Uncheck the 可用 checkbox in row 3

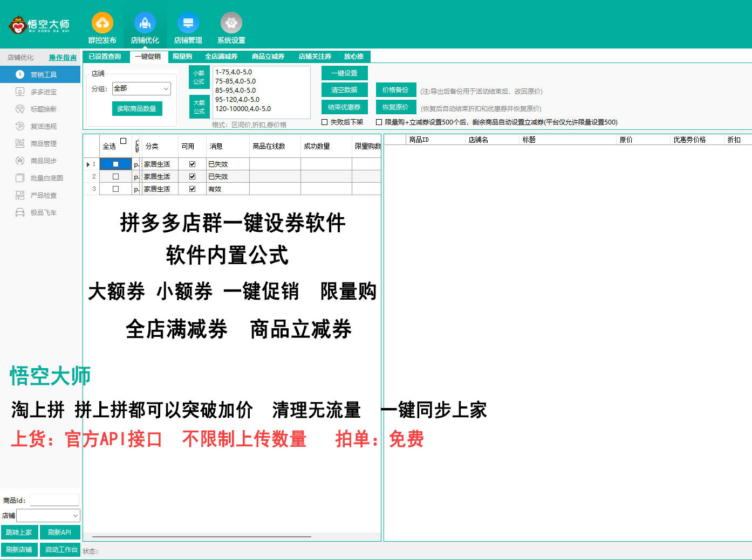coord(192,189)
